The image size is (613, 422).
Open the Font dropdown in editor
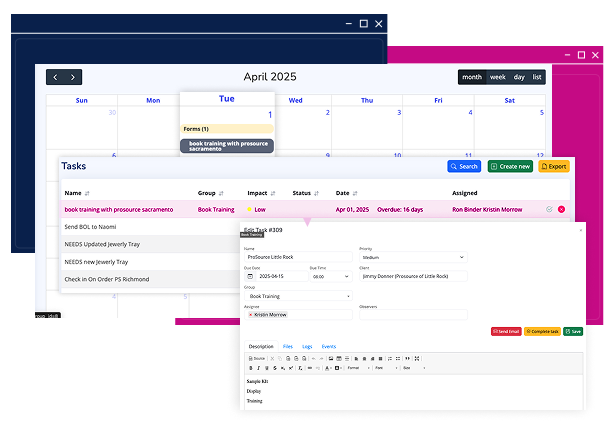[x=386, y=368]
